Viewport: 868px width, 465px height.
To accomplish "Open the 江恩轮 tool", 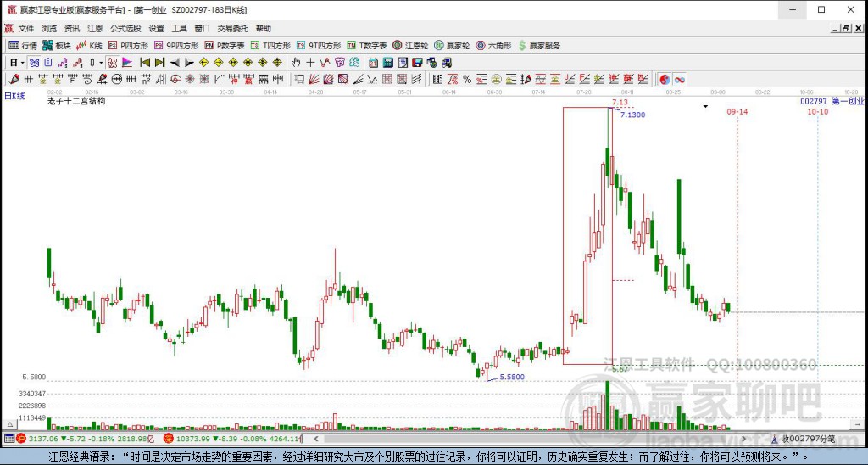I will [410, 46].
